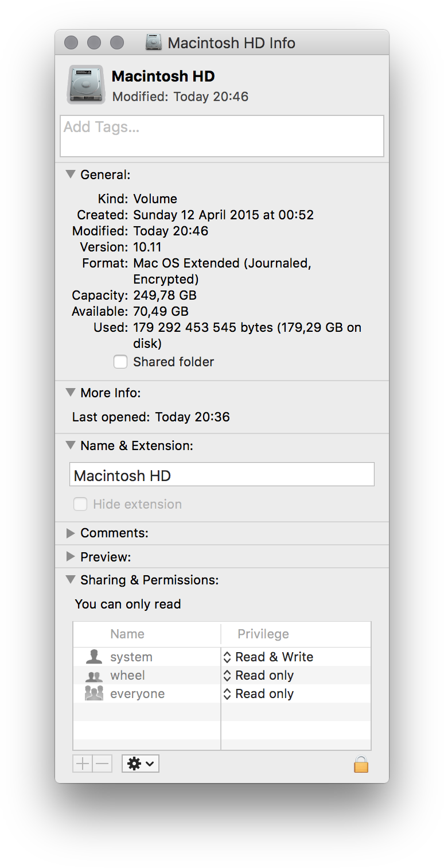Click the Privilege column header
This screenshot has height=868, width=444.
click(263, 634)
